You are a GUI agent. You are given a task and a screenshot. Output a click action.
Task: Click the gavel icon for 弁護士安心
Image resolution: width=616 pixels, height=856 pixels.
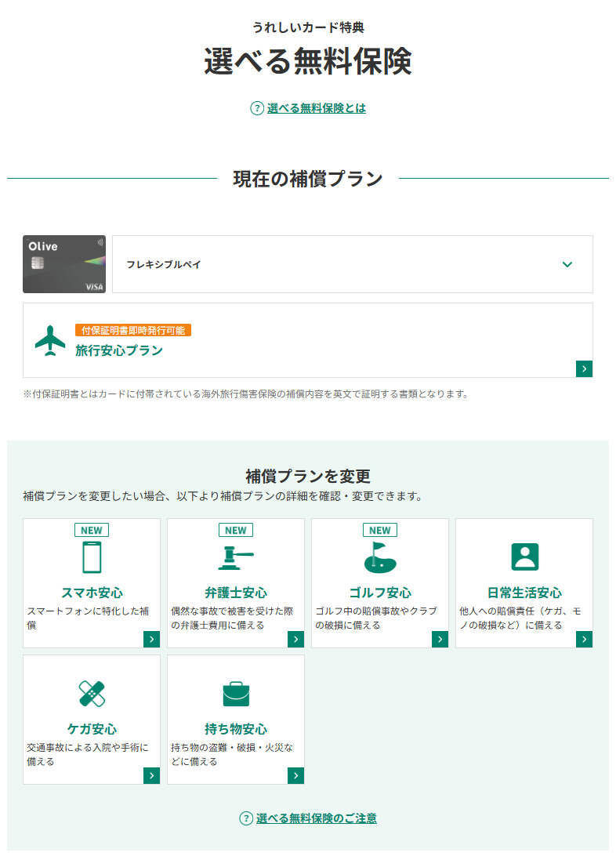pos(235,557)
